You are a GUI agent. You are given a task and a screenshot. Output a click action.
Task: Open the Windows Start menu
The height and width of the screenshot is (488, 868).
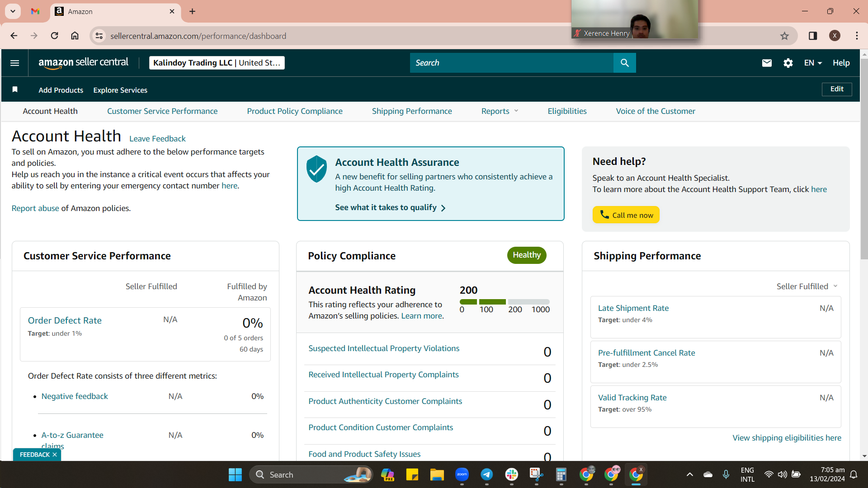(x=235, y=474)
